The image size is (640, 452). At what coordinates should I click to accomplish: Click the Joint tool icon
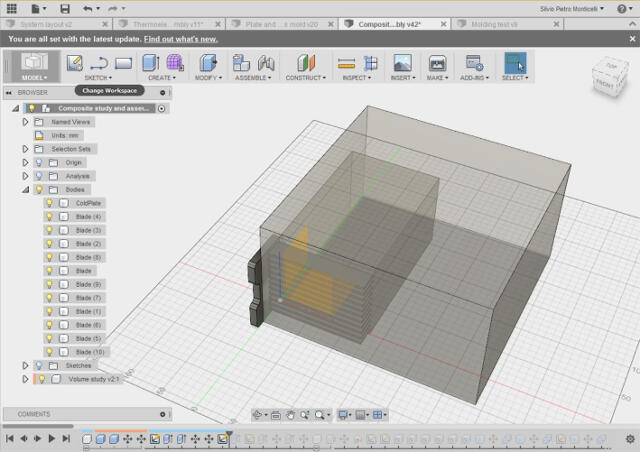[266, 63]
